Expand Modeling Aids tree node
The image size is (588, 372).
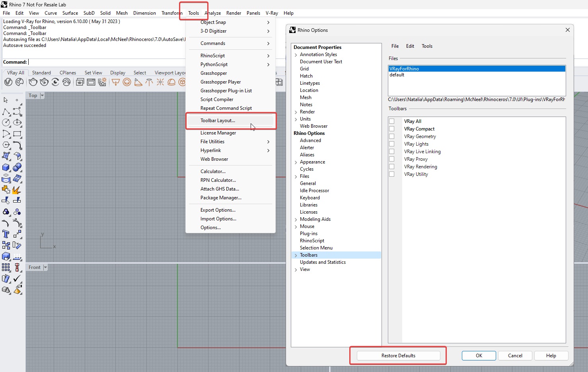tap(296, 220)
